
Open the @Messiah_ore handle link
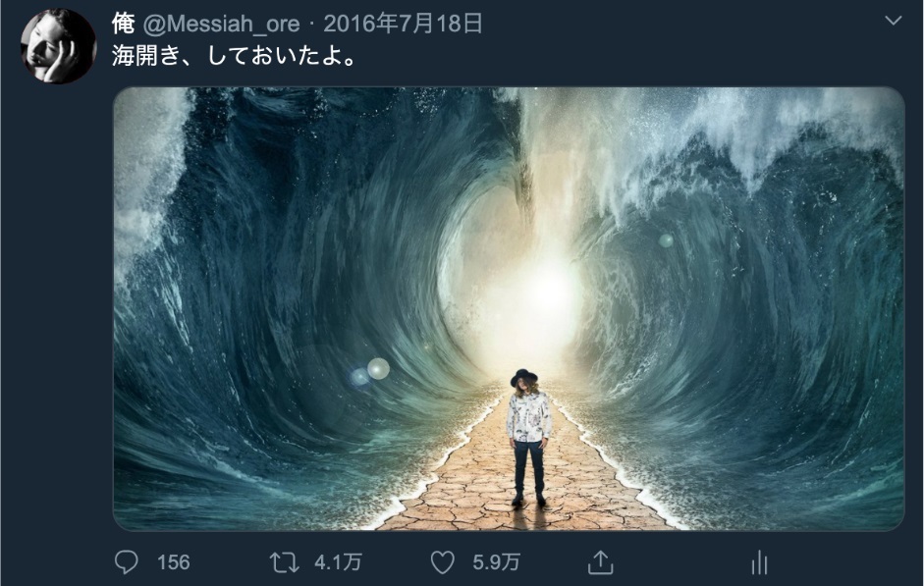coord(222,25)
